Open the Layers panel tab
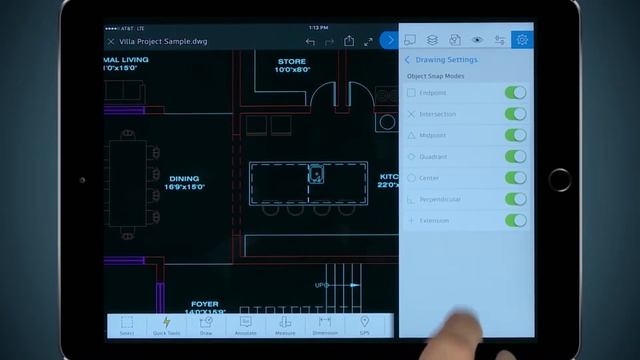The width and height of the screenshot is (640, 360). point(432,40)
